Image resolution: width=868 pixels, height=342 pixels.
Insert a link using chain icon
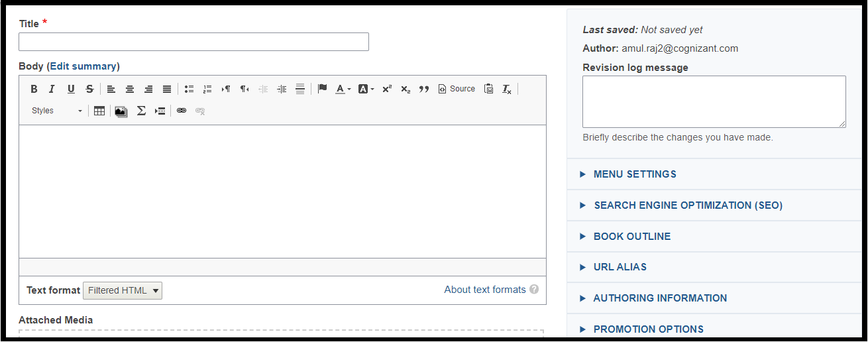182,111
